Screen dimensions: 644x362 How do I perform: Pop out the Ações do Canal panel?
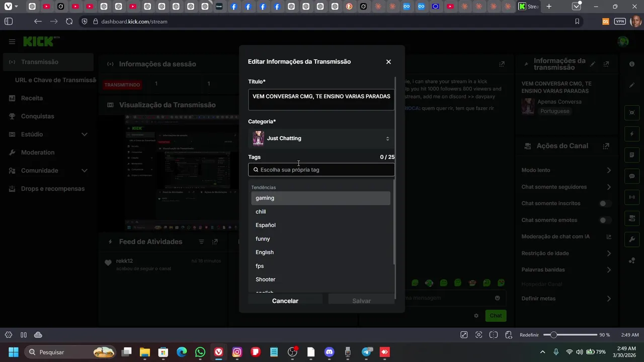pos(606,146)
